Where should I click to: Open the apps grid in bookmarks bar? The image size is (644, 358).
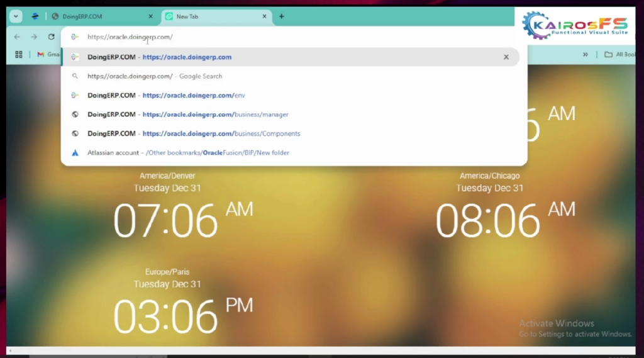coord(19,55)
